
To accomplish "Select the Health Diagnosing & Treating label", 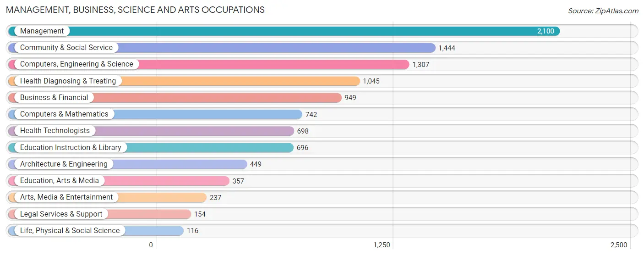I will [68, 81].
